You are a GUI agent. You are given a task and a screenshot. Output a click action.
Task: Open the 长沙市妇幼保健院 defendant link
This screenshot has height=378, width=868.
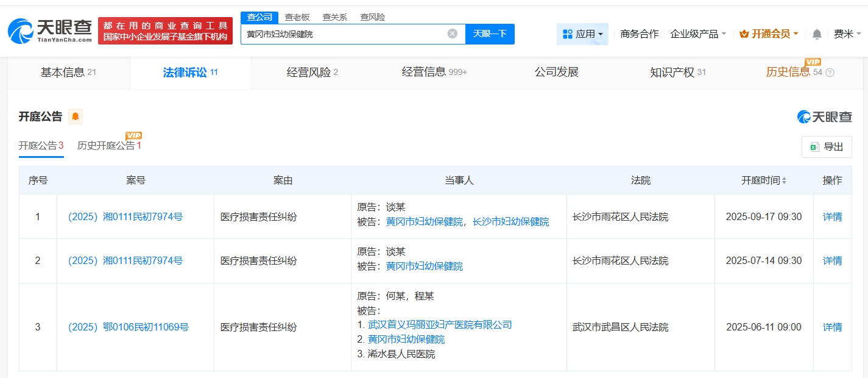[510, 222]
